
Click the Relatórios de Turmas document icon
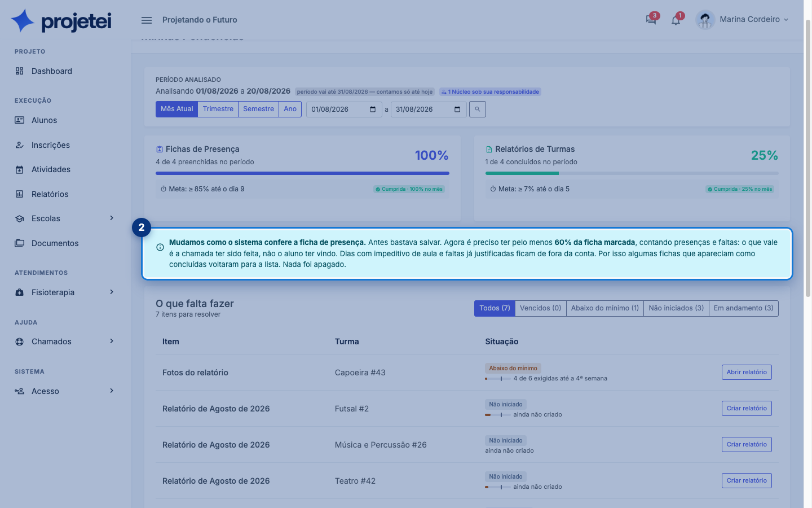pos(489,150)
